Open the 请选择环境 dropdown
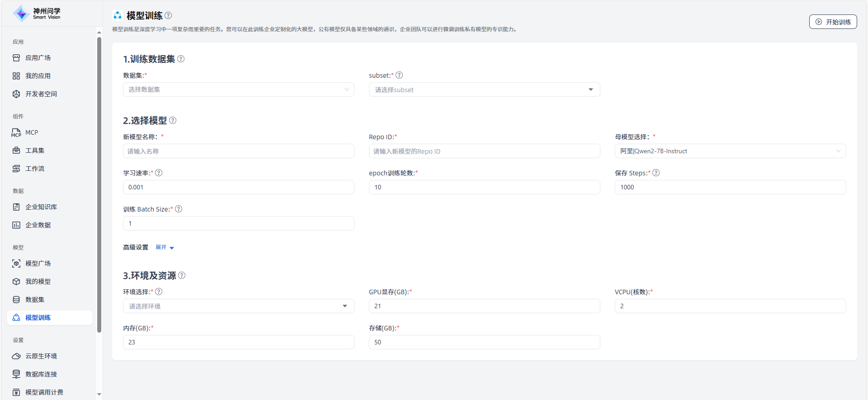868x400 pixels. click(238, 306)
